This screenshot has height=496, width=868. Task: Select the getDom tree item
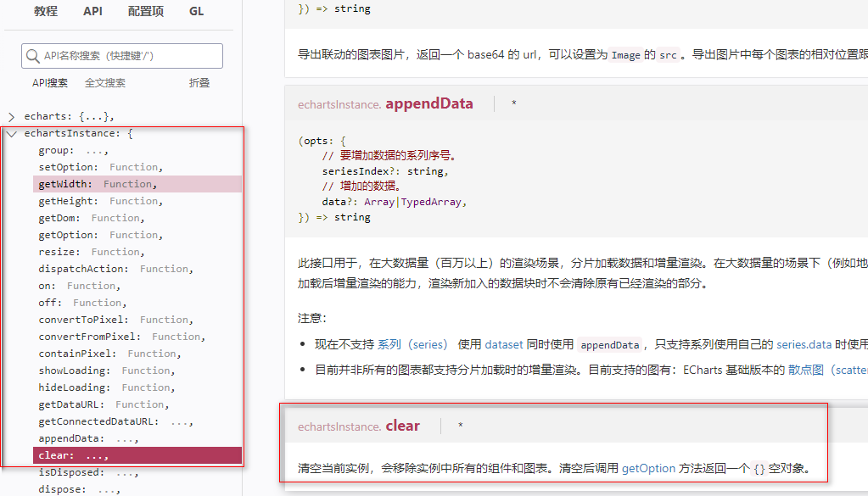[x=137, y=218]
